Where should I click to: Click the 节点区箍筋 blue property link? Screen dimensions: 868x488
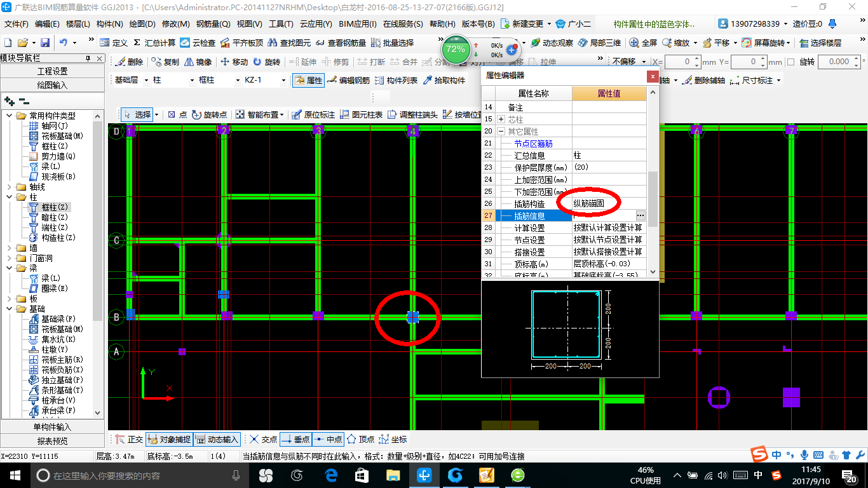(533, 144)
